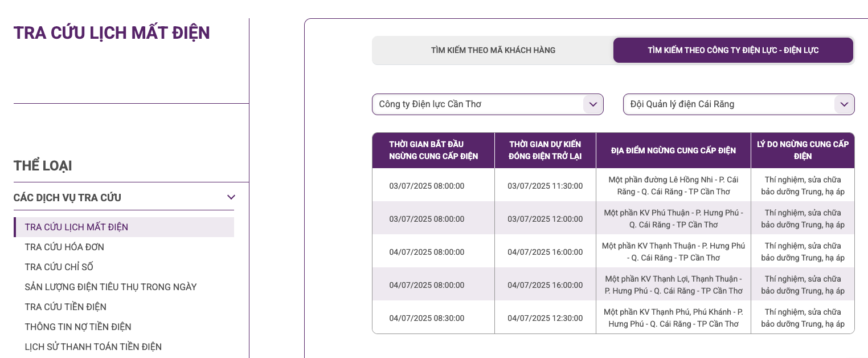Click the Thời gian dự kiến đóng điện header
The height and width of the screenshot is (358, 868).
tap(544, 150)
